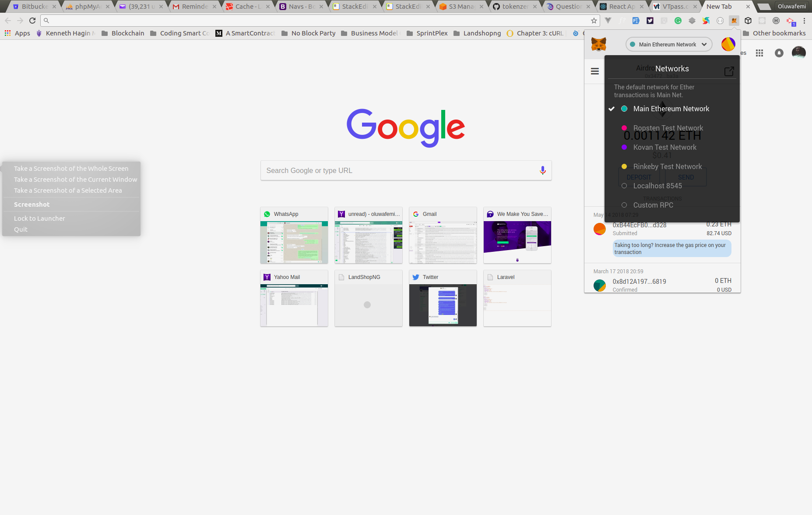Screen dimensions: 812x515
Task: Open Google notifications bell
Action: 779,53
